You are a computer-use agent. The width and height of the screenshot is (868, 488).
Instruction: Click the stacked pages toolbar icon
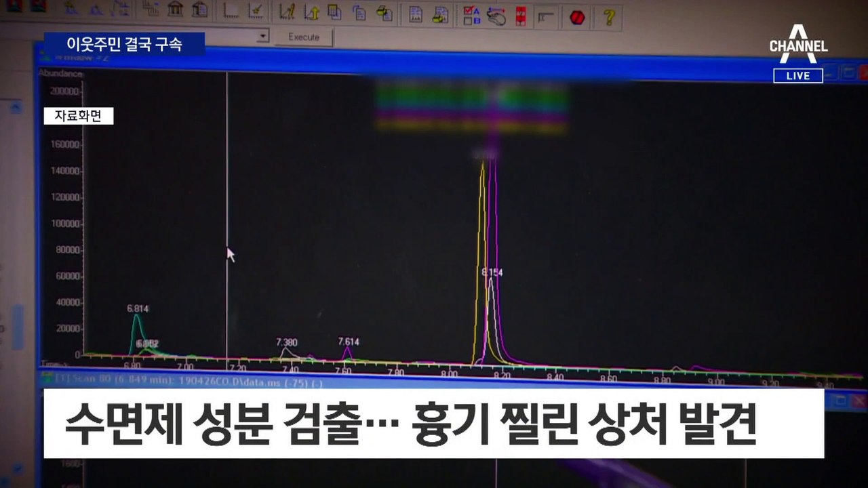tap(359, 13)
